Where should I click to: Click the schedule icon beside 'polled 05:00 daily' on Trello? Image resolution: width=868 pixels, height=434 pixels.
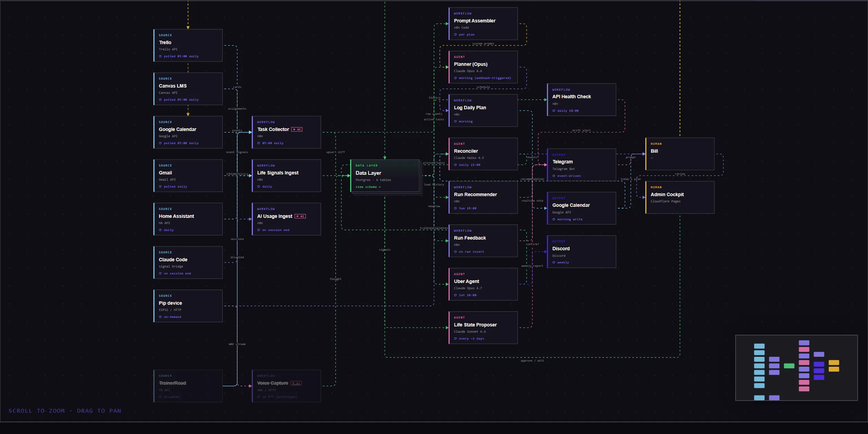[160, 56]
